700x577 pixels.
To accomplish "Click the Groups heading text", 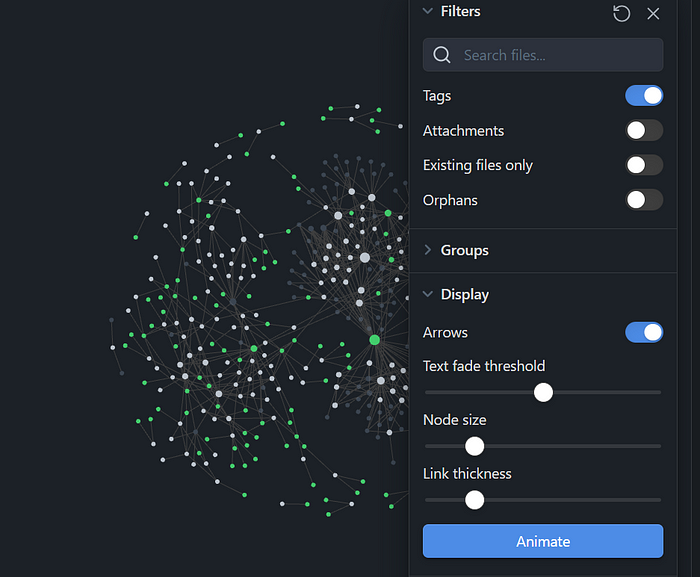I will coord(464,250).
